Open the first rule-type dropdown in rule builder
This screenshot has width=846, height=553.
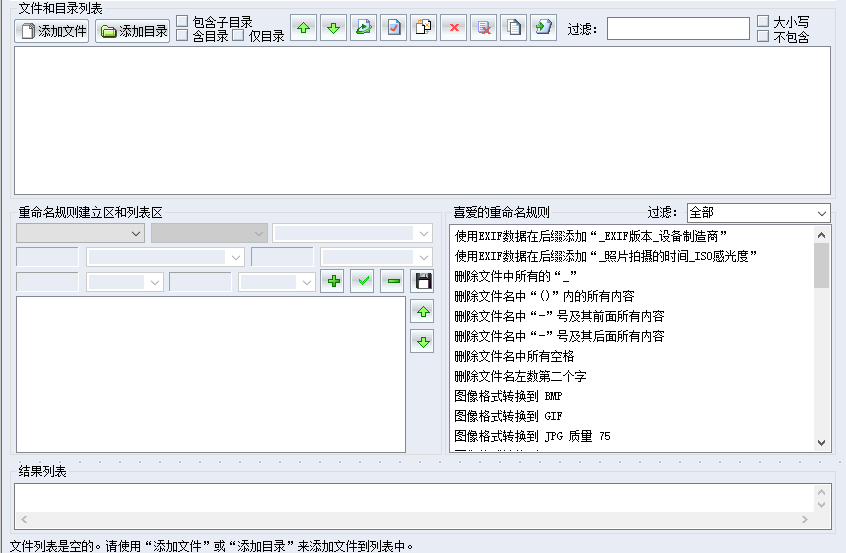pos(80,233)
